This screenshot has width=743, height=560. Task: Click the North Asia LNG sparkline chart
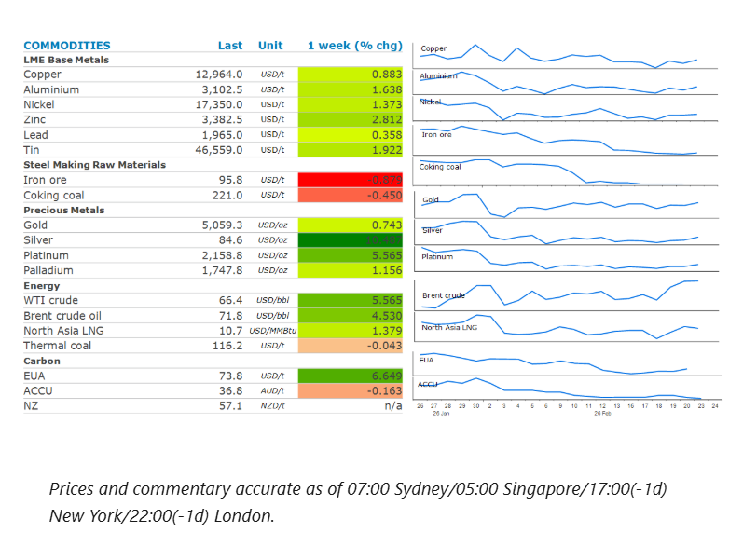pos(566,327)
